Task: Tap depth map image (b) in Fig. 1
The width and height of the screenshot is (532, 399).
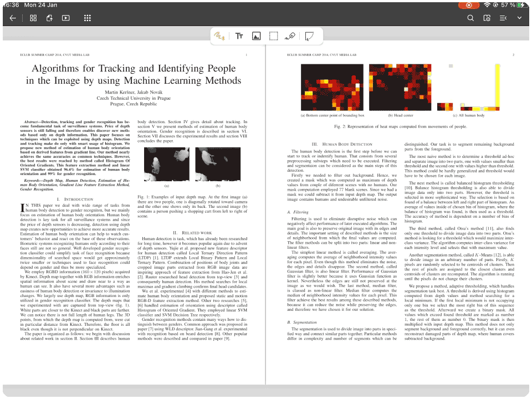Action: (218, 164)
